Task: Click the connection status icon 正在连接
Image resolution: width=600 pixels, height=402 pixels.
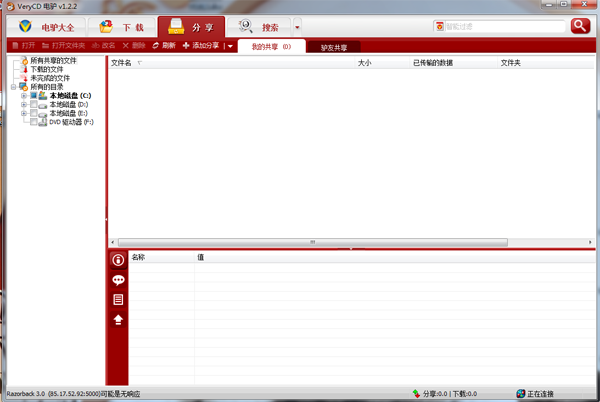Action: [x=521, y=394]
